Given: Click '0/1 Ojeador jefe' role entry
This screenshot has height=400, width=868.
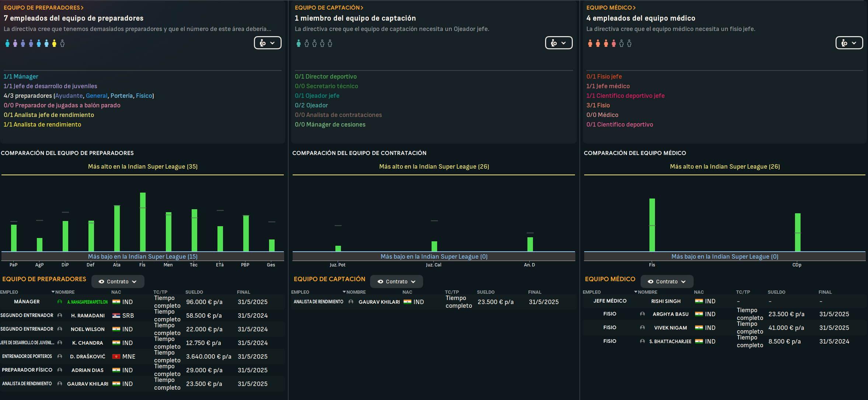Looking at the screenshot, I should [317, 96].
